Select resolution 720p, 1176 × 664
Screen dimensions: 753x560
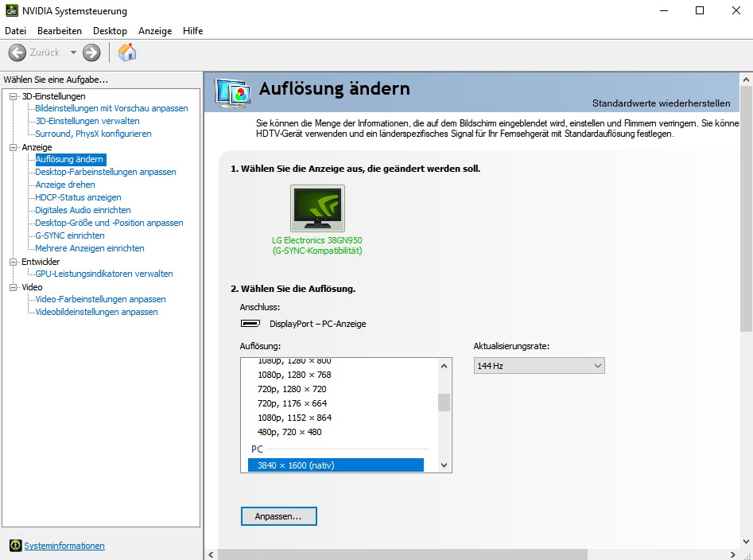coord(292,403)
